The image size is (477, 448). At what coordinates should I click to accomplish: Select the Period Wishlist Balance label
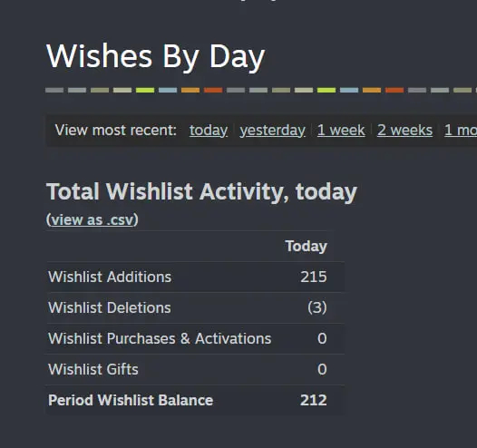point(131,400)
